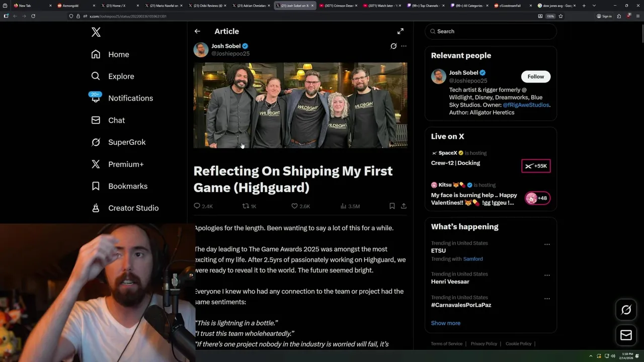Screen dimensions: 644x362
Task: Open the Grok icon next to author name
Action: 393,46
